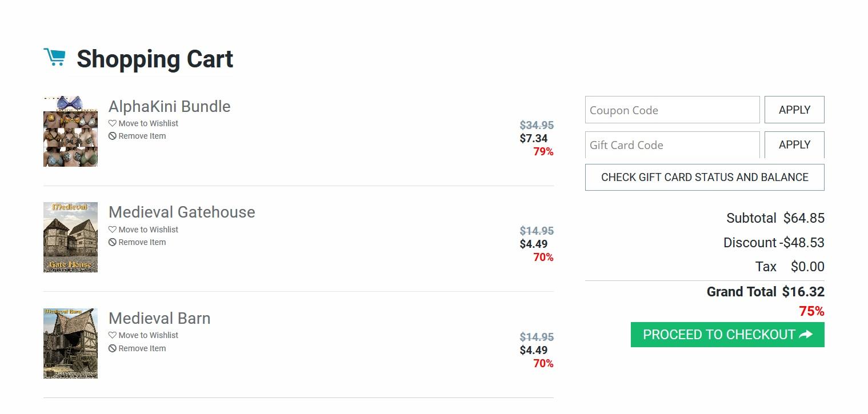Open the Medieval Gatehouse product thumbnail
This screenshot has width=868, height=414.
pyautogui.click(x=70, y=237)
